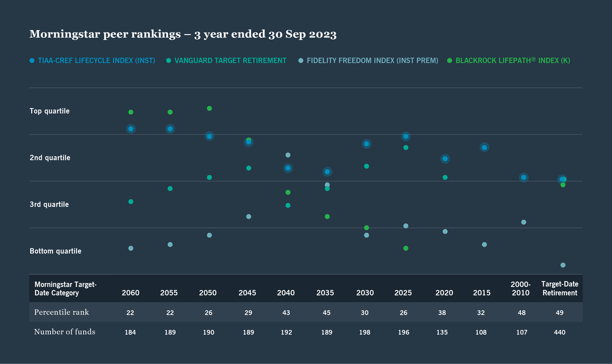Screen dimensions: 612x364
Task: Toggle the TIAA-CREF series via its legend marker
Action: (32, 60)
